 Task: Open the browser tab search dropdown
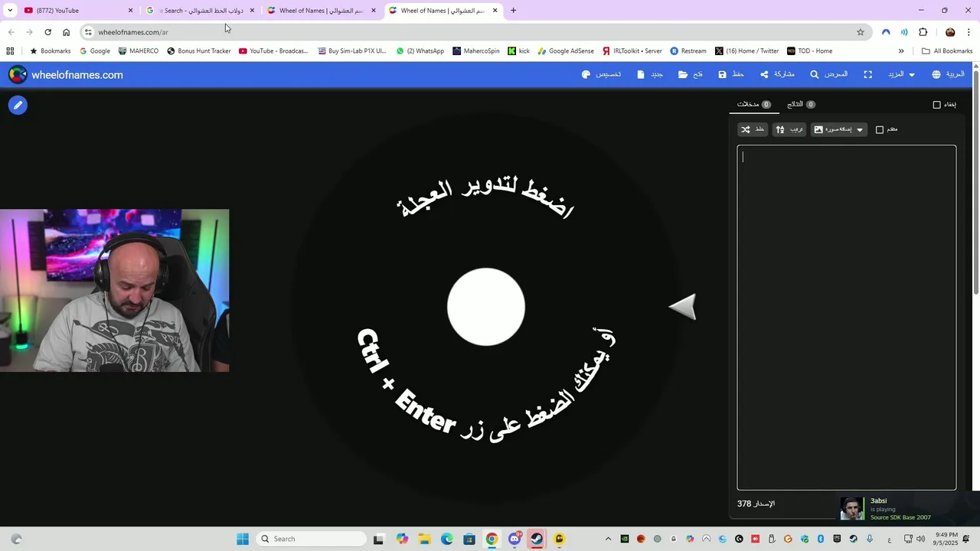click(9, 10)
